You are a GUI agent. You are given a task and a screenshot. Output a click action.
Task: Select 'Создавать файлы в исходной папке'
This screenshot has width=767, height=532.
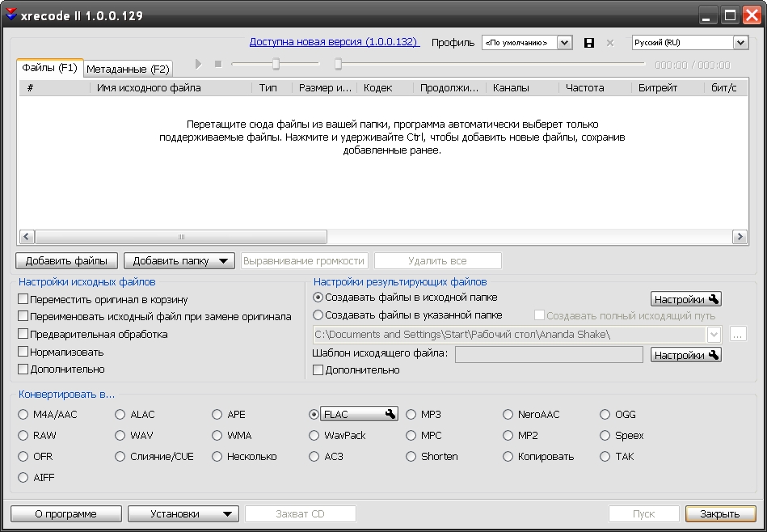[x=318, y=297]
